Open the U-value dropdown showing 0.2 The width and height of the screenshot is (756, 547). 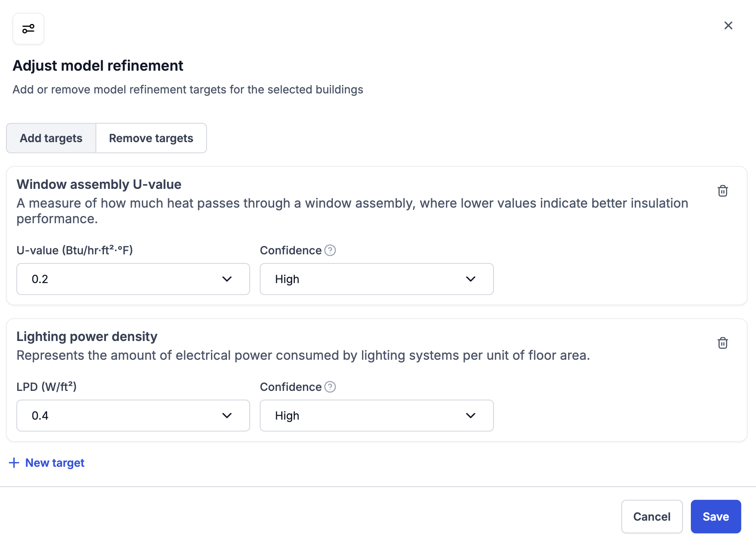[133, 279]
